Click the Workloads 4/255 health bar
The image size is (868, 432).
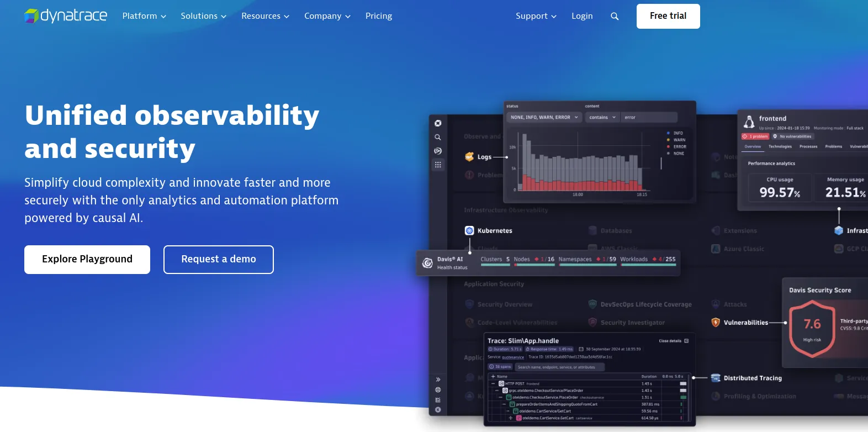point(648,265)
